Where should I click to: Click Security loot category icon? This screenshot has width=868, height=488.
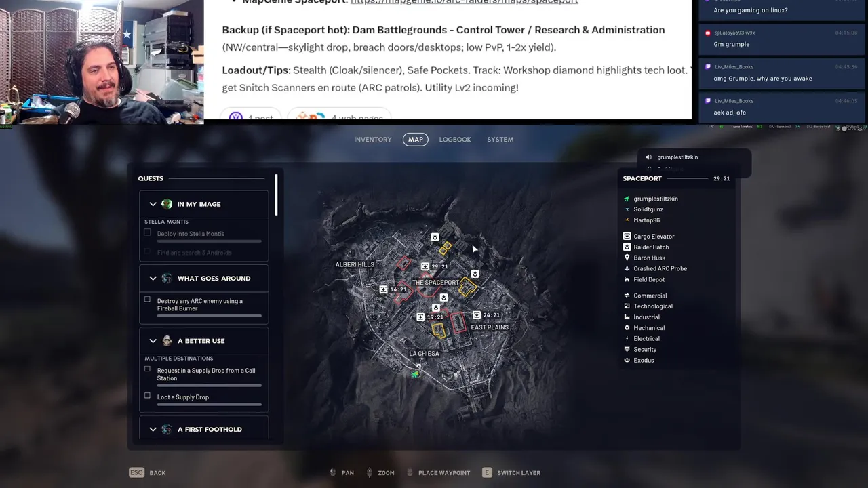[627, 350]
